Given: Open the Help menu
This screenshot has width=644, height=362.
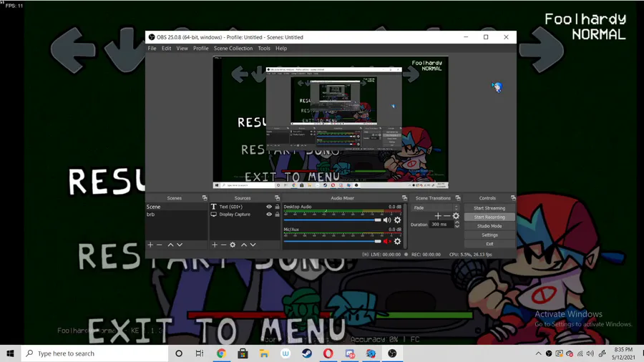Looking at the screenshot, I should 281,49.
